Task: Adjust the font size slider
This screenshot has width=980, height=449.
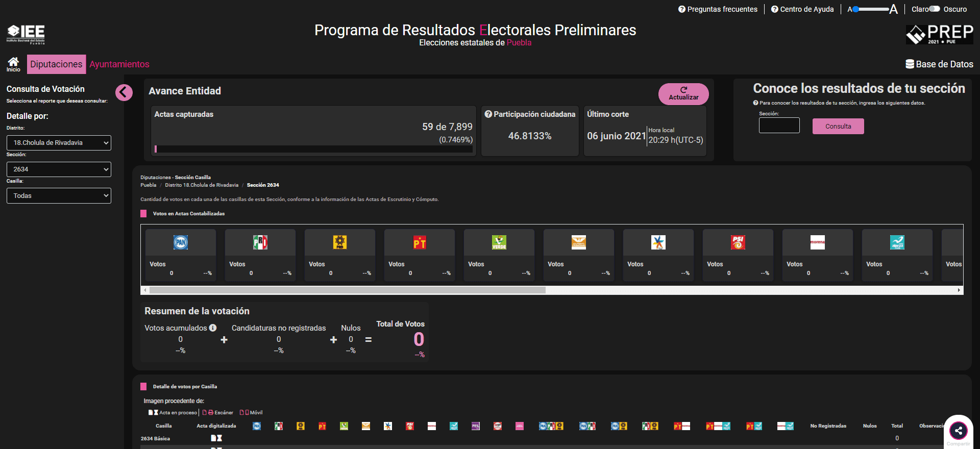Action: point(872,9)
